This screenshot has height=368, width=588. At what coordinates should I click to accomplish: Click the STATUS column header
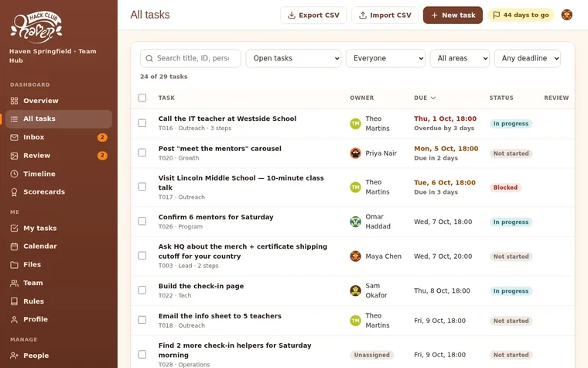point(501,98)
